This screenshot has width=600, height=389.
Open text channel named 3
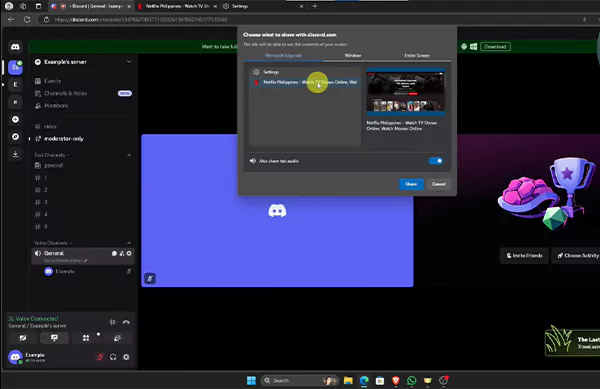click(83, 202)
